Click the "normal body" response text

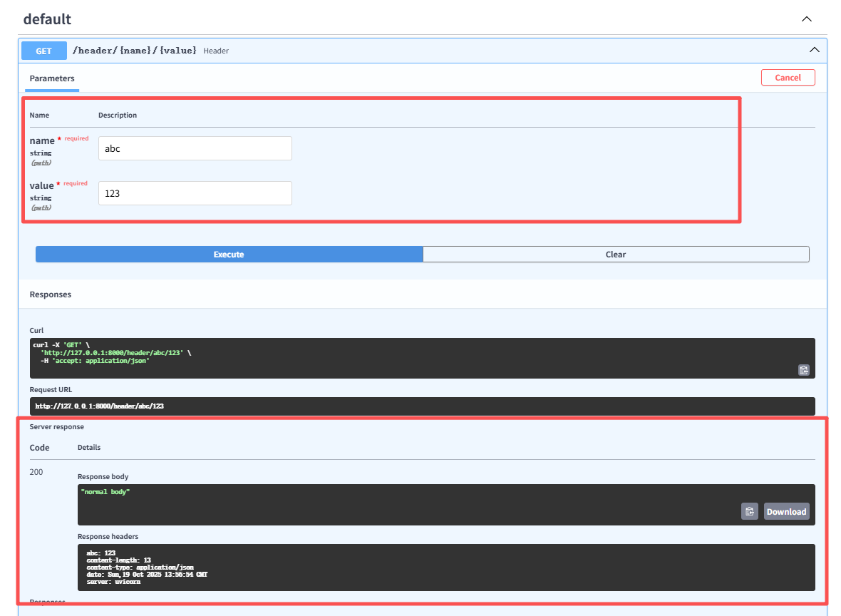(x=105, y=491)
